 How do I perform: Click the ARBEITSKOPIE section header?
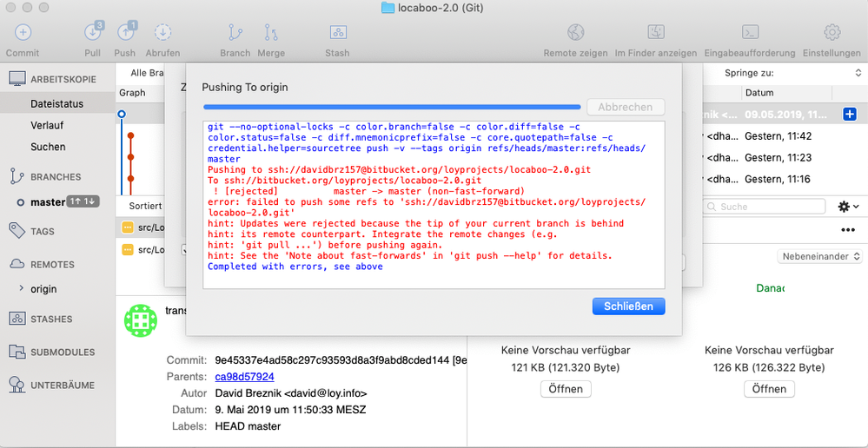63,79
